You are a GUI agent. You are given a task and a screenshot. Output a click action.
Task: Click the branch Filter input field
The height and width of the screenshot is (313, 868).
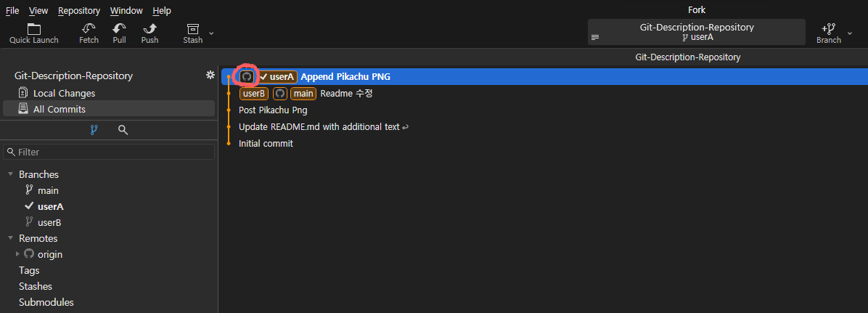(x=109, y=152)
